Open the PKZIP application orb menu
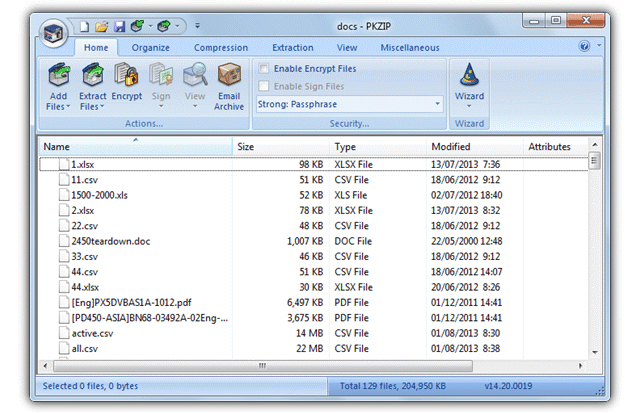The image size is (640, 413). (x=53, y=33)
